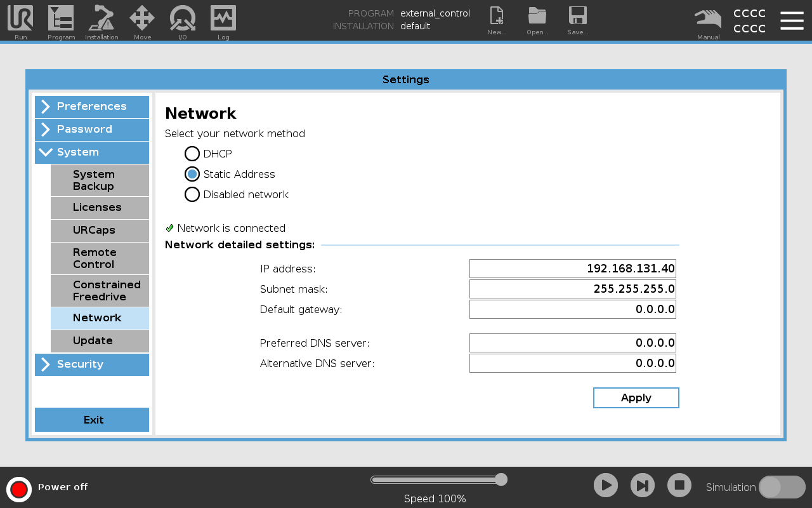Screen dimensions: 812x508
Task: Expand the Preferences section
Action: [92, 107]
